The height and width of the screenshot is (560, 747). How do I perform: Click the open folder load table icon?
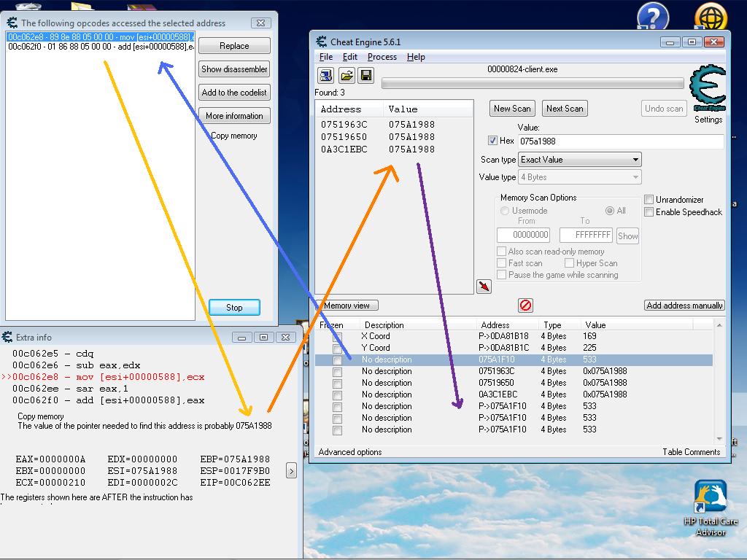347,75
